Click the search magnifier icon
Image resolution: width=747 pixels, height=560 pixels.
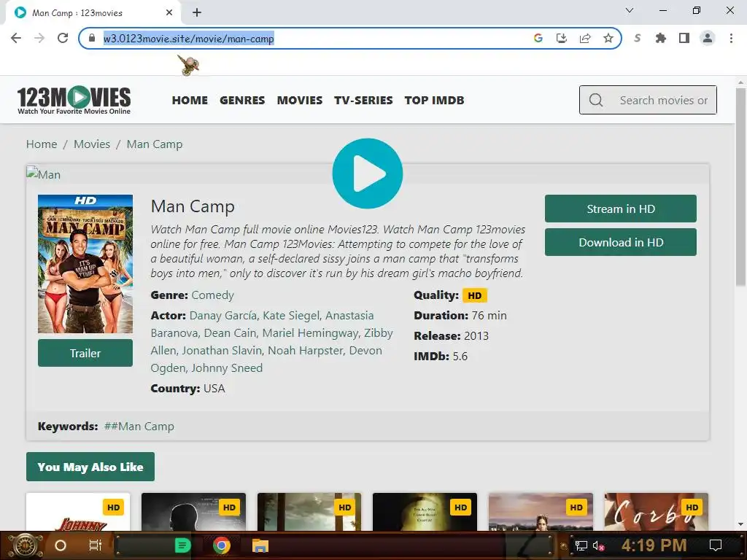point(595,100)
